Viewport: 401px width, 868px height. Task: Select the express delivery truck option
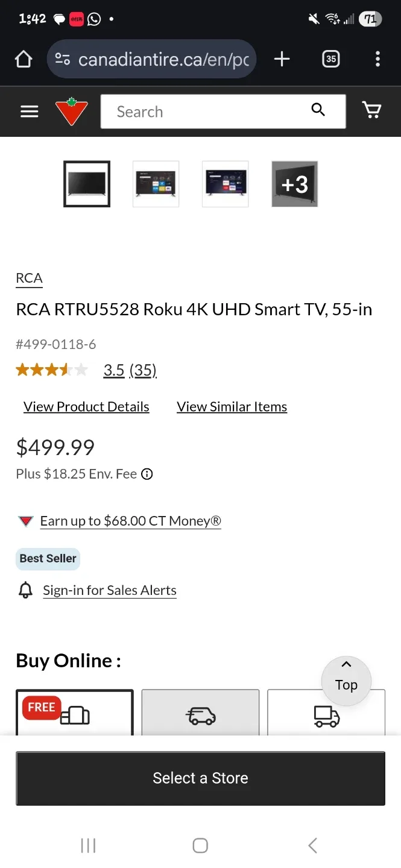(x=200, y=714)
